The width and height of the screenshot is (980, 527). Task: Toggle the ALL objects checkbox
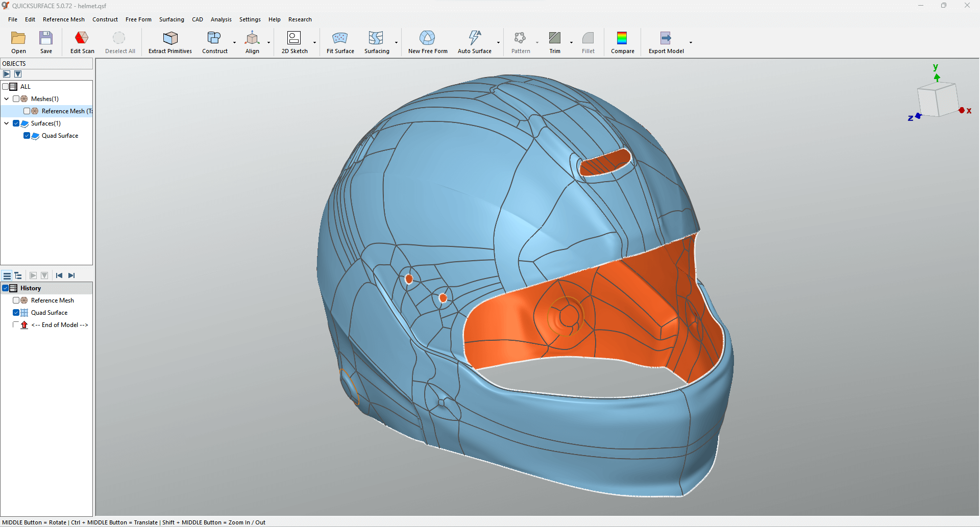6,87
